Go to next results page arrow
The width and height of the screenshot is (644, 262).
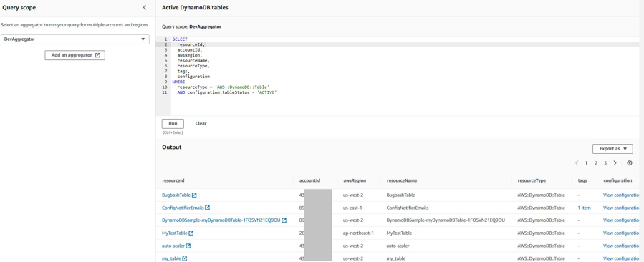(x=615, y=163)
